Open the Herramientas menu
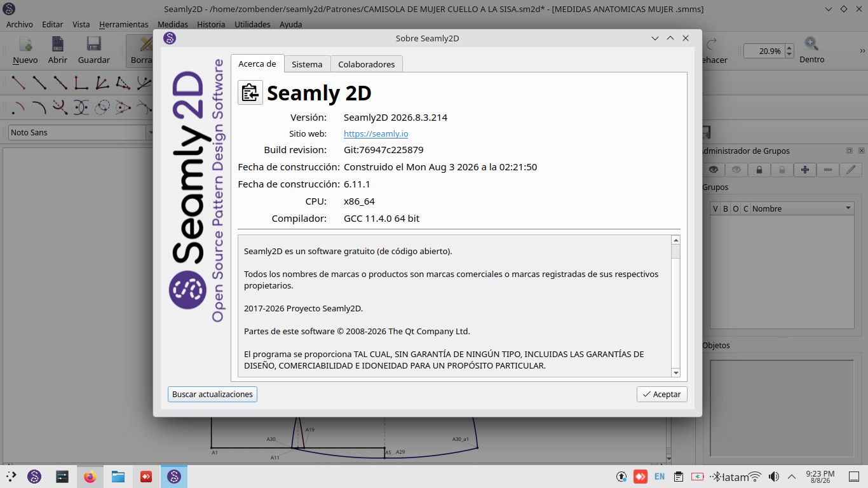This screenshot has width=868, height=488. pyautogui.click(x=124, y=24)
